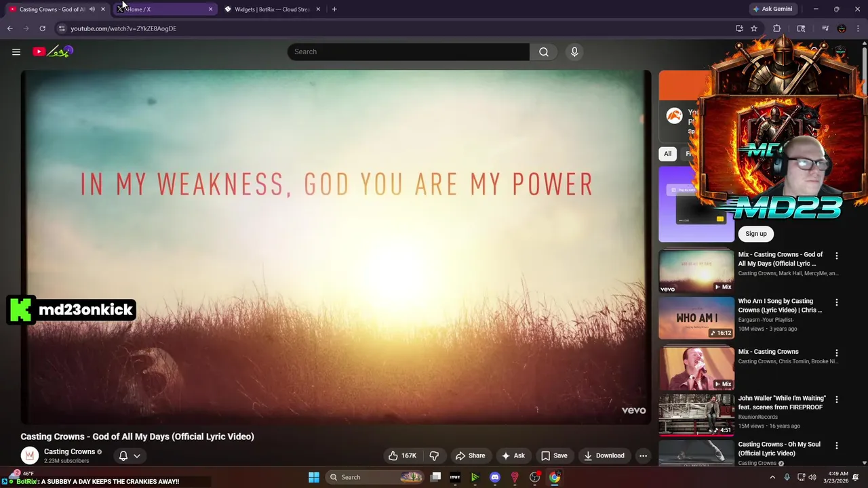This screenshot has width=868, height=488.
Task: Install the app via address bar install icon
Action: [x=739, y=28]
